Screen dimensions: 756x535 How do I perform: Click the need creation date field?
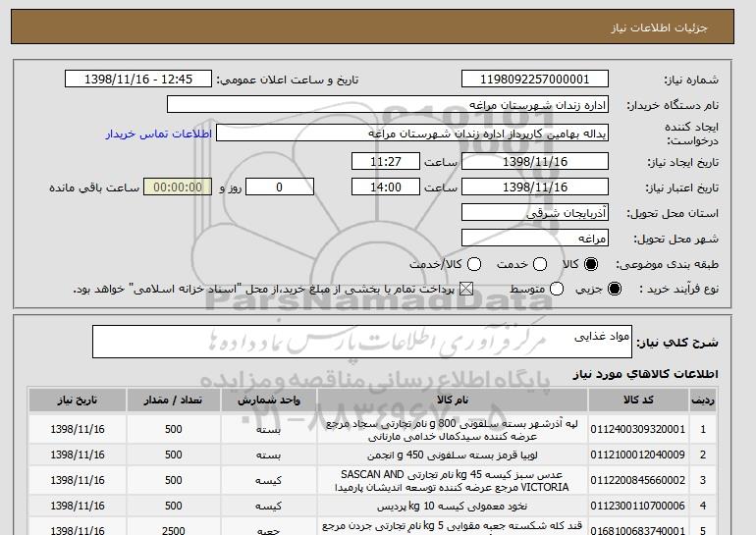click(x=535, y=161)
